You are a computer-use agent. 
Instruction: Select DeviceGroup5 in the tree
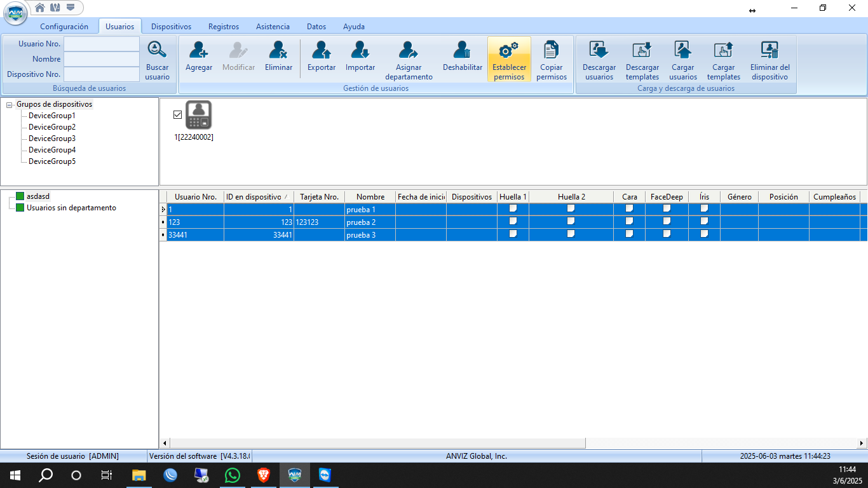(x=52, y=161)
